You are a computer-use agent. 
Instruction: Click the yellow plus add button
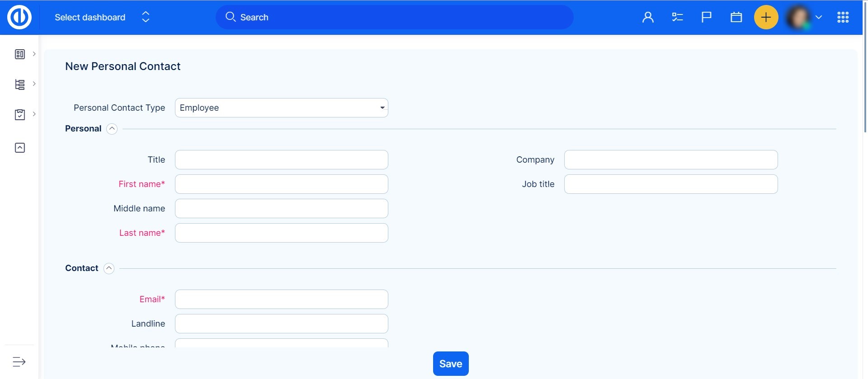[766, 17]
